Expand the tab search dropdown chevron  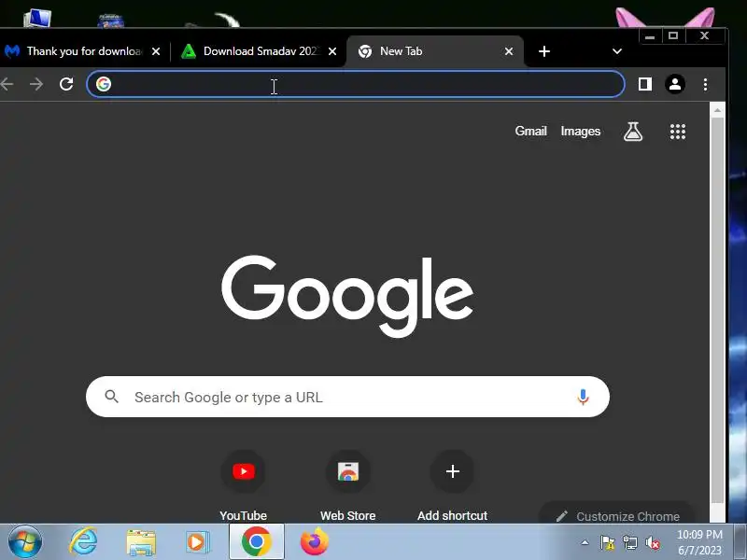coord(617,51)
